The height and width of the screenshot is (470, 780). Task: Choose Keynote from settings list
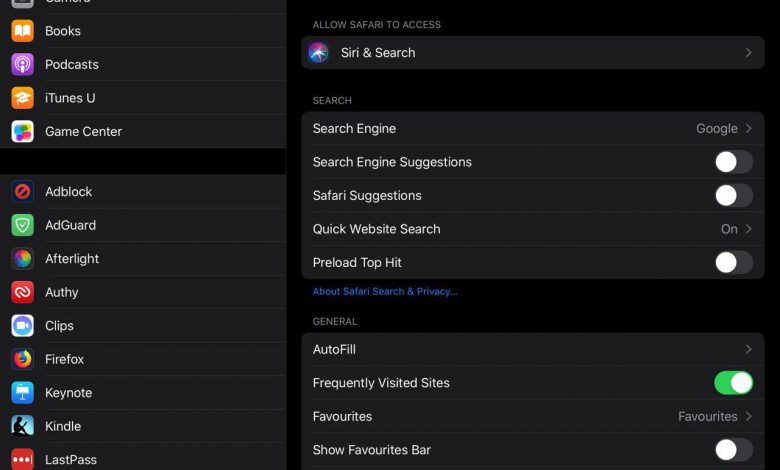(68, 393)
